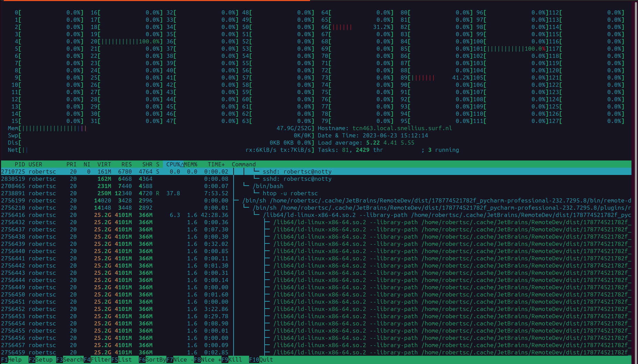Select process row with PID 2830519
638x364 pixels.
[x=316, y=179]
